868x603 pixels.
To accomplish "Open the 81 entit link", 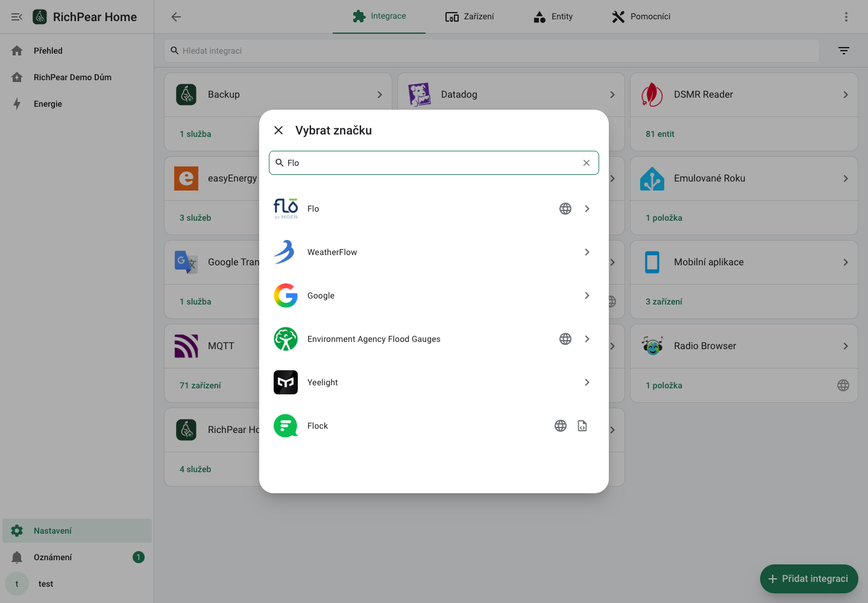I will (x=660, y=134).
